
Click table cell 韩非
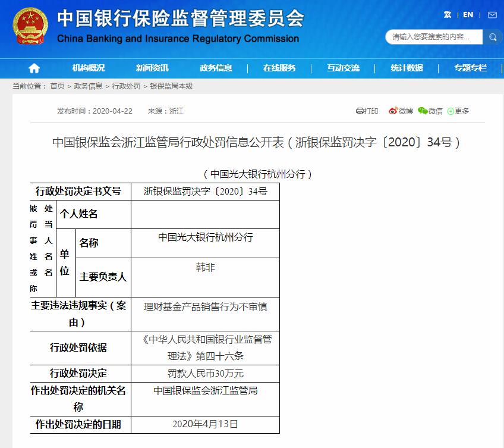point(206,277)
